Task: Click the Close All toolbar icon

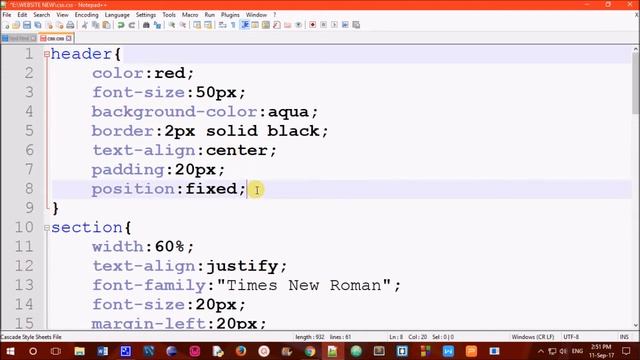Action: [x=60, y=25]
